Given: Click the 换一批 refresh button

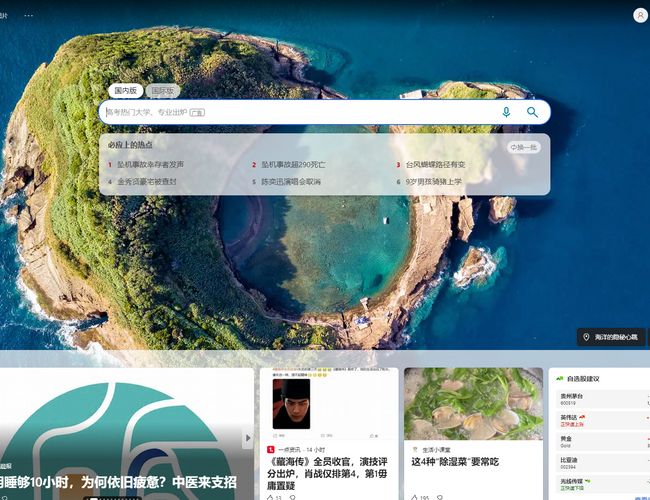Looking at the screenshot, I should point(524,147).
